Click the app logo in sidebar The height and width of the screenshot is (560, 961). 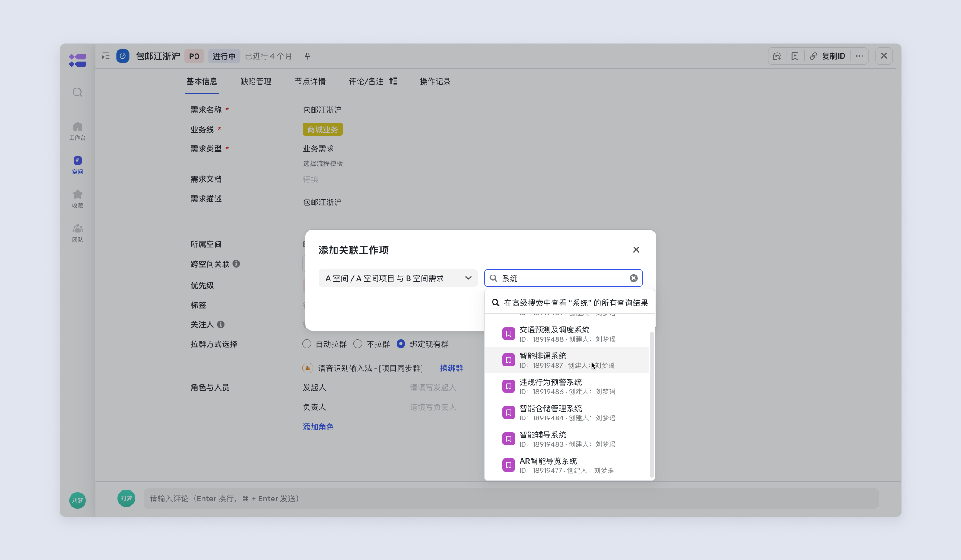(77, 60)
